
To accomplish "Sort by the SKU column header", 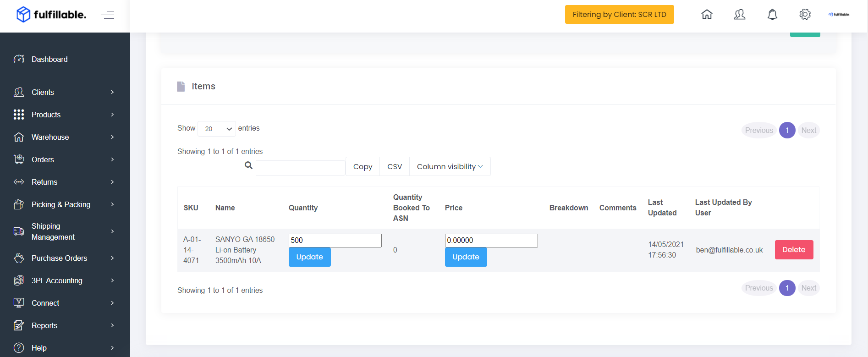I will coord(191,208).
